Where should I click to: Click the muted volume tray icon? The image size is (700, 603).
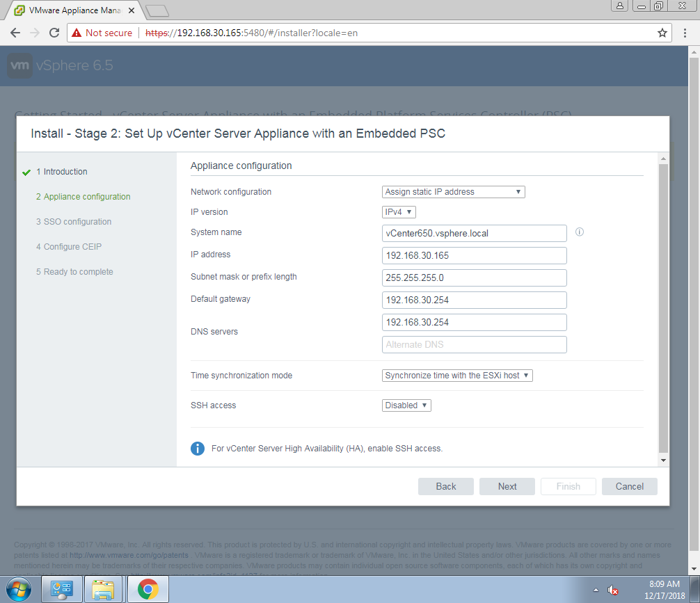pos(612,590)
